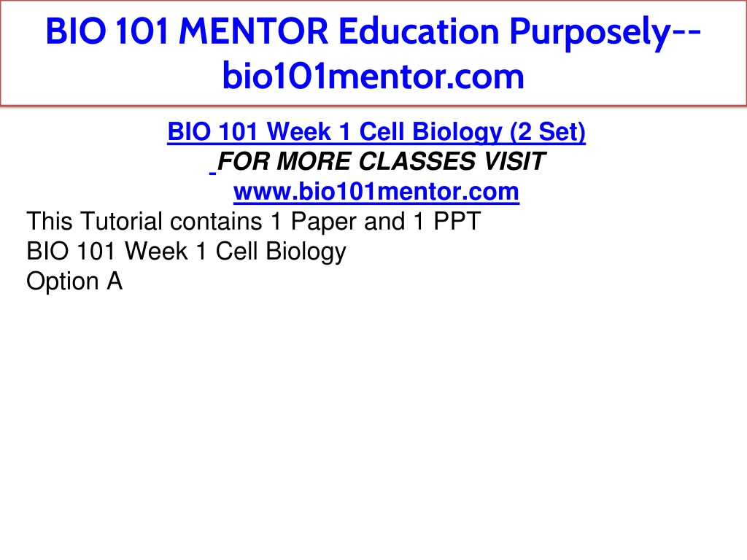
Task: Click the empty white area below Option A
Action: 373,419
